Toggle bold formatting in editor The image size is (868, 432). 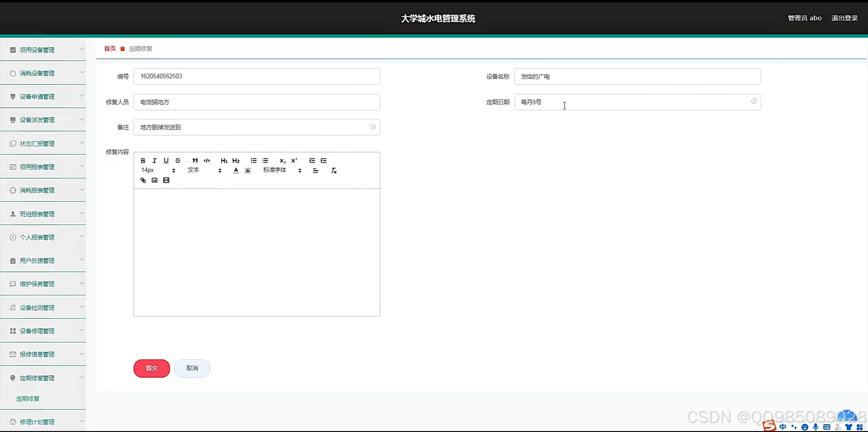(x=143, y=161)
